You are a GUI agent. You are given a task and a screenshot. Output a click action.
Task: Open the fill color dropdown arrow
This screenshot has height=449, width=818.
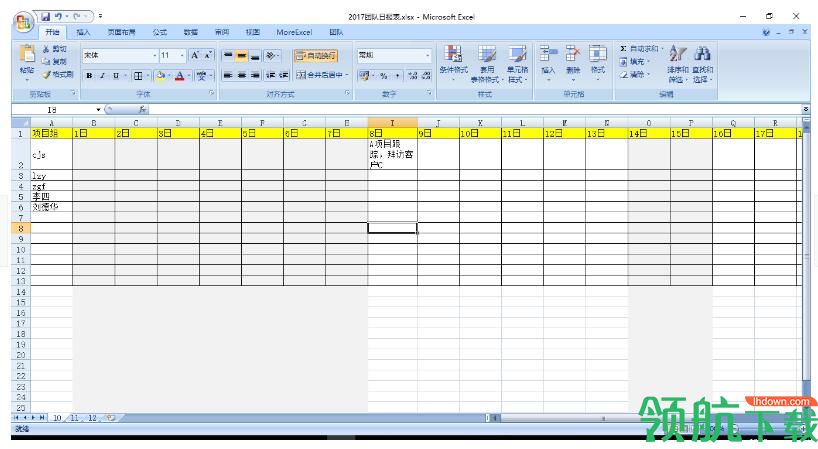(169, 76)
